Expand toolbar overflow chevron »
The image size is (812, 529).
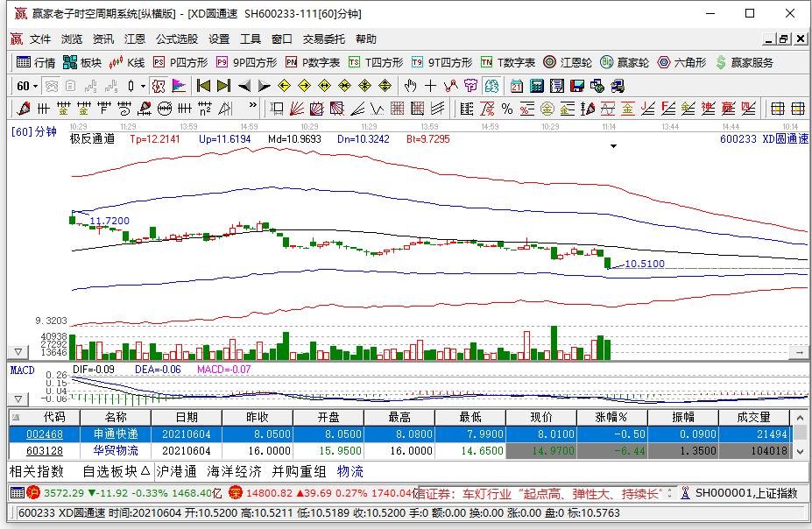253,106
